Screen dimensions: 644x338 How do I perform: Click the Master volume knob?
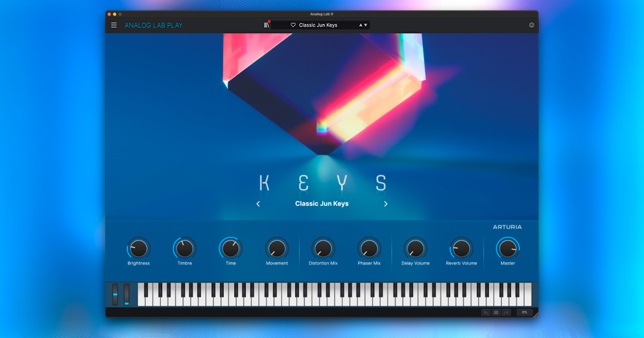click(x=508, y=249)
